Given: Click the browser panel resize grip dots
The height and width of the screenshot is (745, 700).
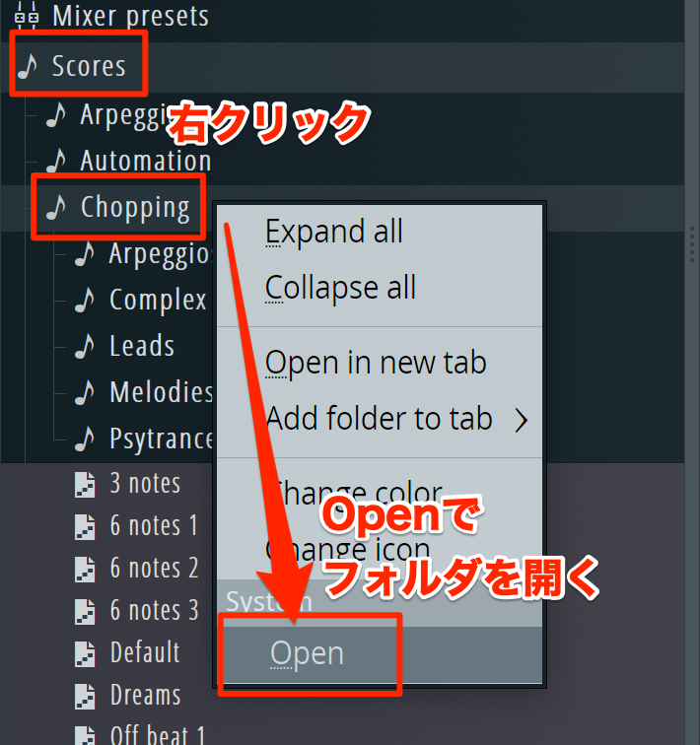Looking at the screenshot, I should point(692,244).
